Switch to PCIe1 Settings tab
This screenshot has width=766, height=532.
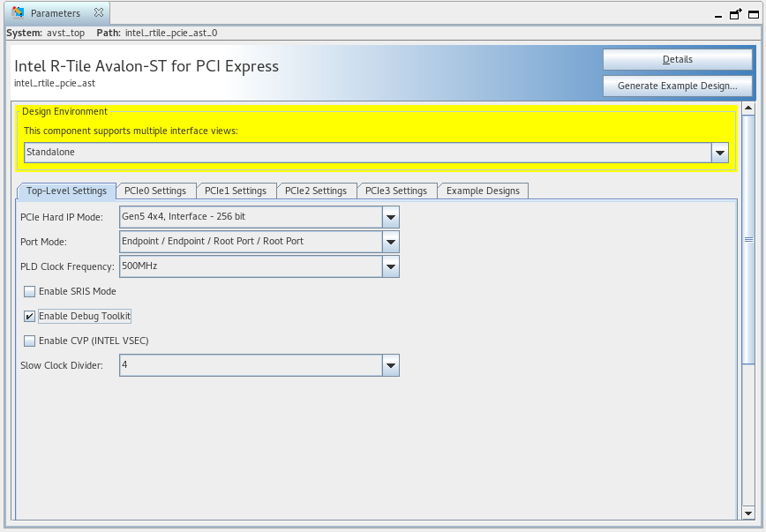coord(236,191)
